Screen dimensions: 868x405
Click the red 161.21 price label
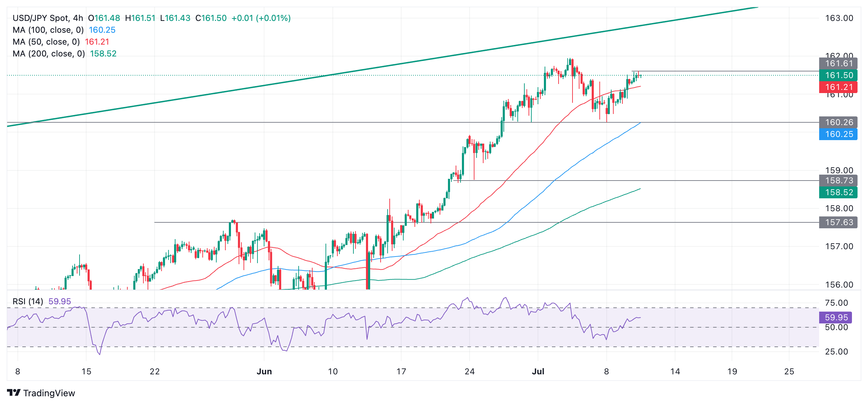(838, 87)
